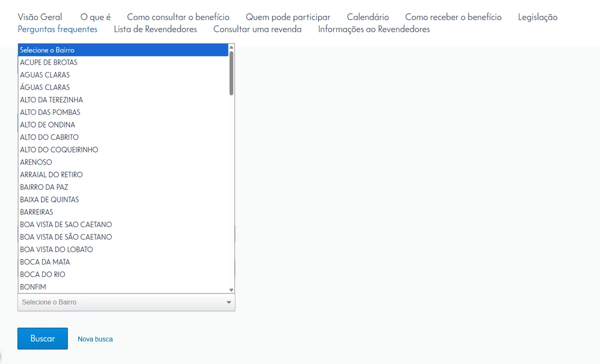The width and height of the screenshot is (600, 364).
Task: Click the Selecione o Bairro dropdown arrow
Action: click(x=228, y=302)
